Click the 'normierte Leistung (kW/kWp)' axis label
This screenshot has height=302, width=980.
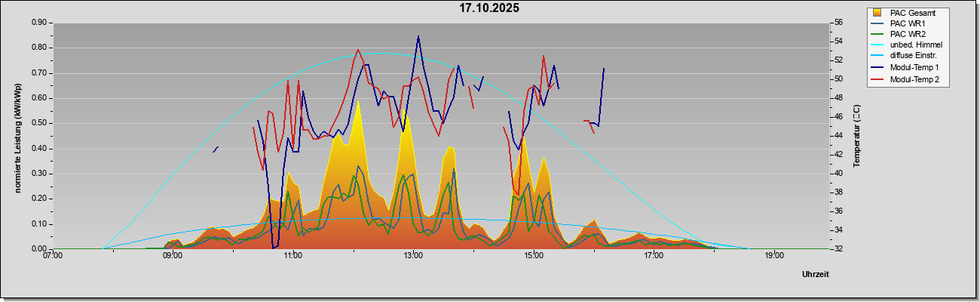click(17, 137)
